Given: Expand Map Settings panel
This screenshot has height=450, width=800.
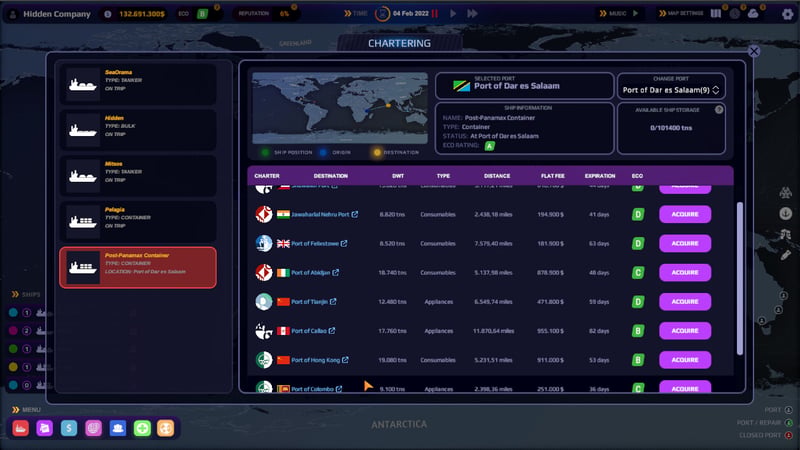Looking at the screenshot, I should [662, 13].
